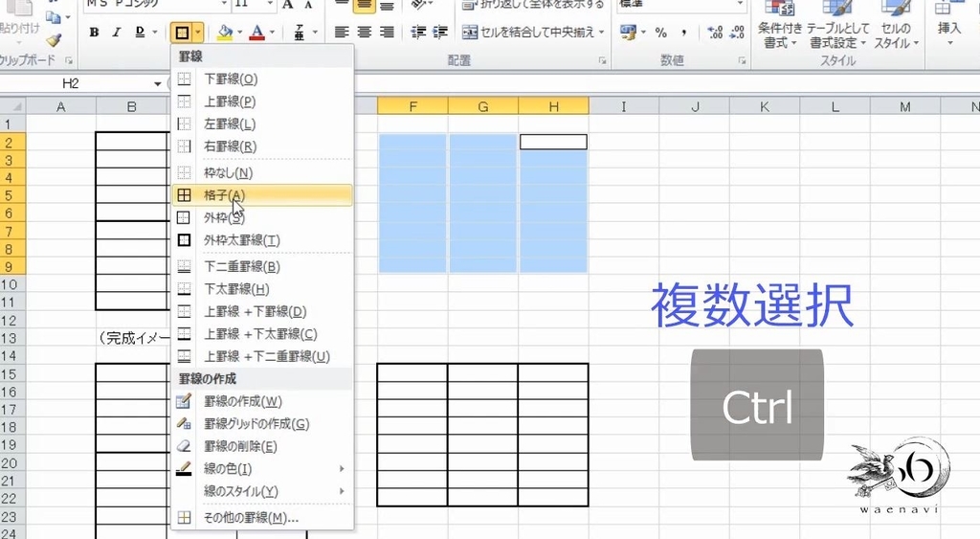Decrease indent
980x539 pixels.
418,32
